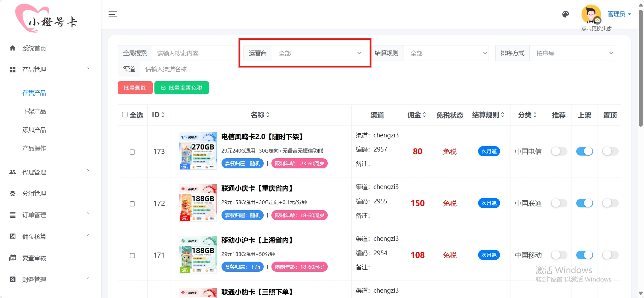
Task: Open 分组管理 in sidebar
Action: coord(34,194)
